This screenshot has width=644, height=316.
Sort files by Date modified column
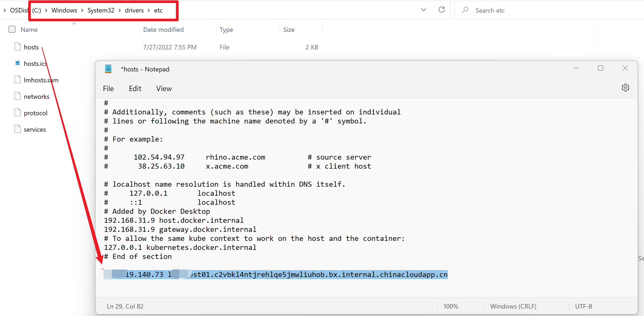click(163, 29)
